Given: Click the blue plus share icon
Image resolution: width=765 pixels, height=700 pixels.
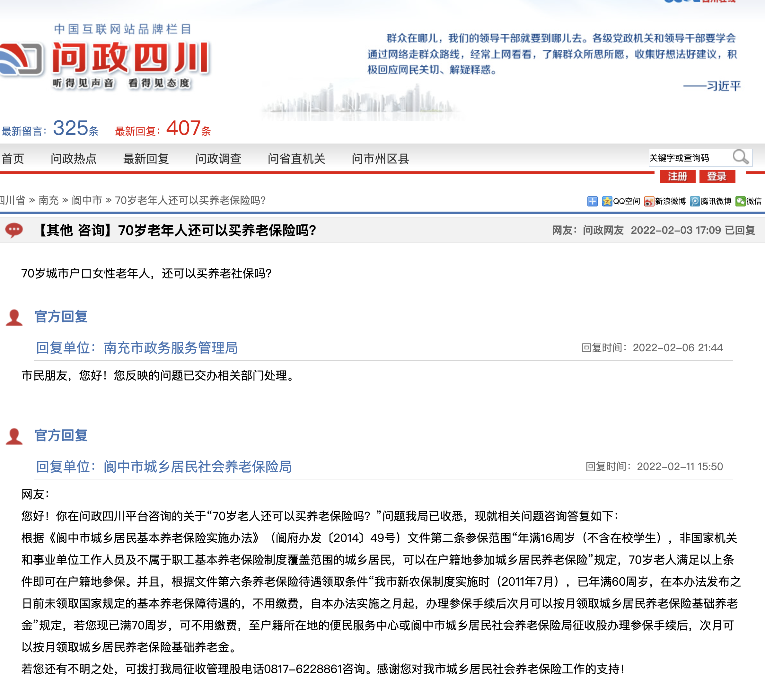Looking at the screenshot, I should coord(592,201).
